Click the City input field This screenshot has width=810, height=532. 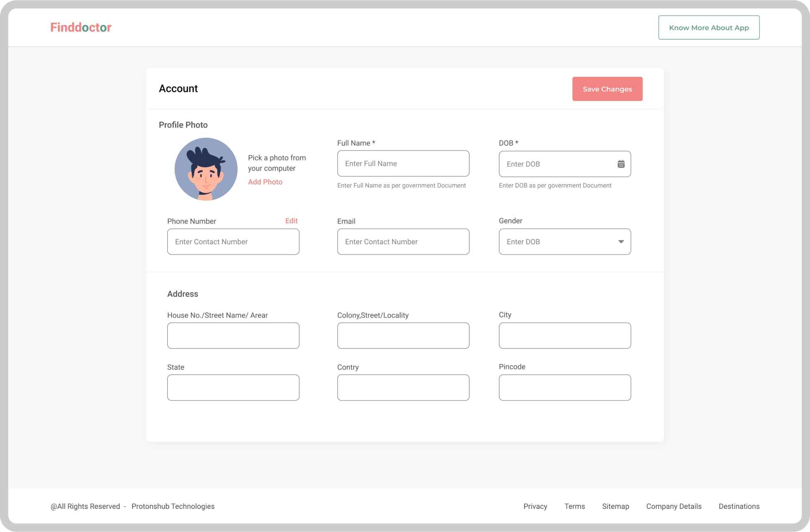pos(565,336)
